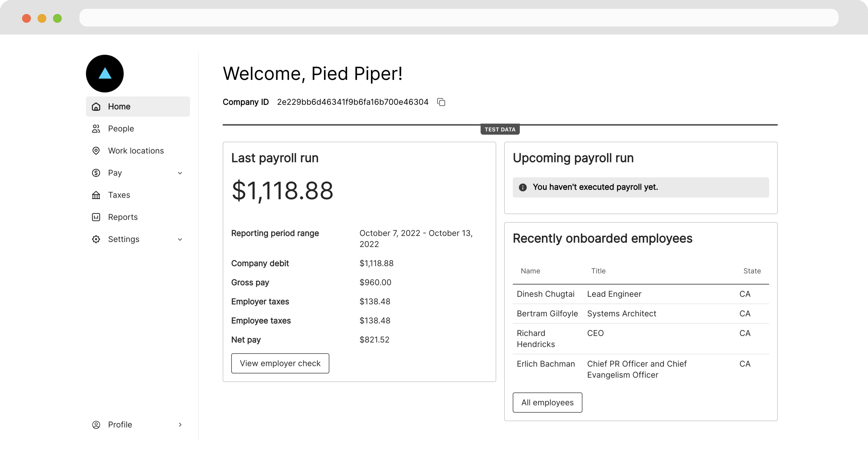The width and height of the screenshot is (868, 476).
Task: Open the Profile flyout arrow
Action: coord(180,425)
